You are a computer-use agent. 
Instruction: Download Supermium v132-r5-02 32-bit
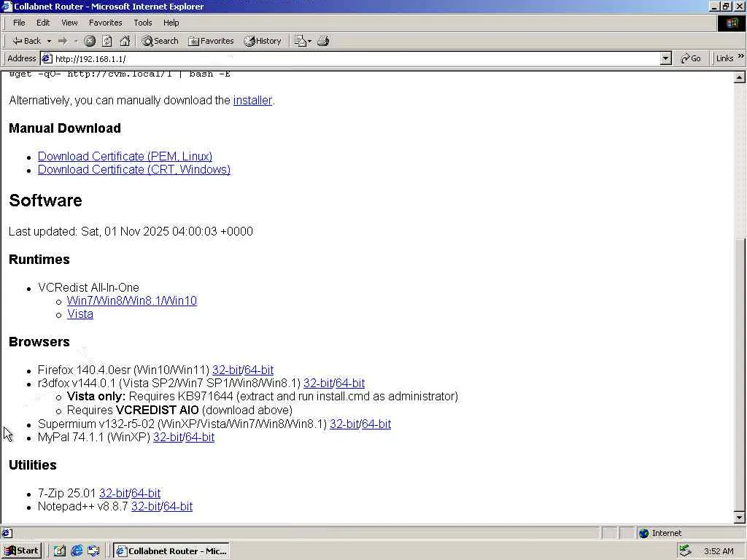(344, 424)
